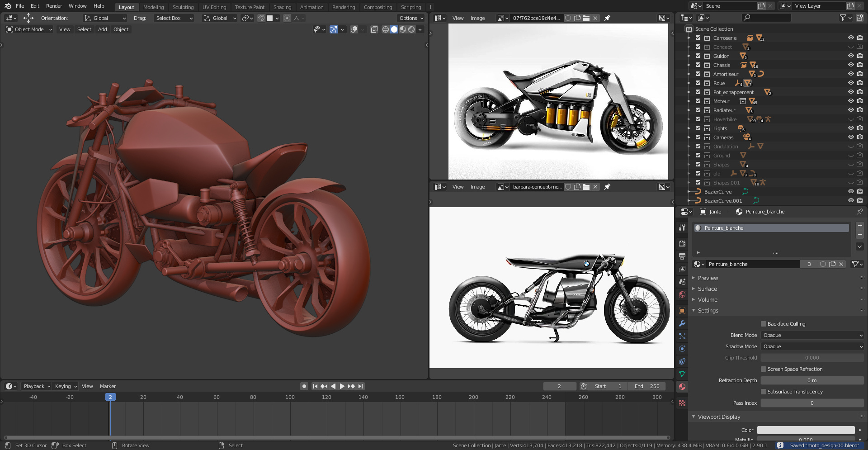Image resolution: width=868 pixels, height=450 pixels.
Task: Open the Shadow Mode dropdown
Action: (812, 346)
